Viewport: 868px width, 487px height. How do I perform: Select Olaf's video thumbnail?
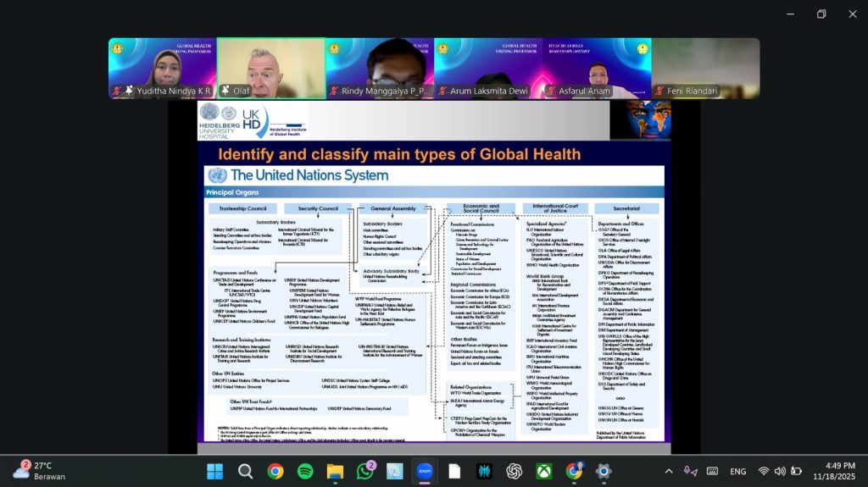pos(270,68)
